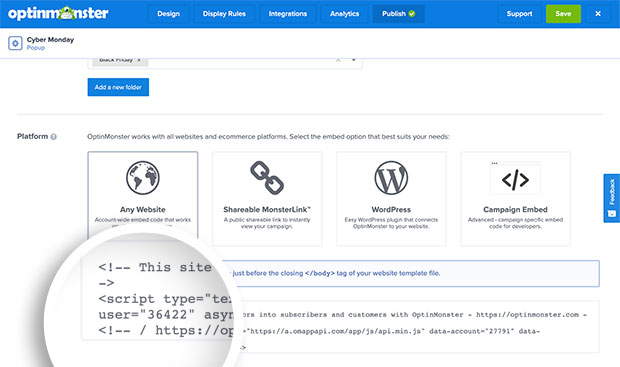Remove the Black Friday folder tag
The height and width of the screenshot is (367, 620).
(139, 60)
